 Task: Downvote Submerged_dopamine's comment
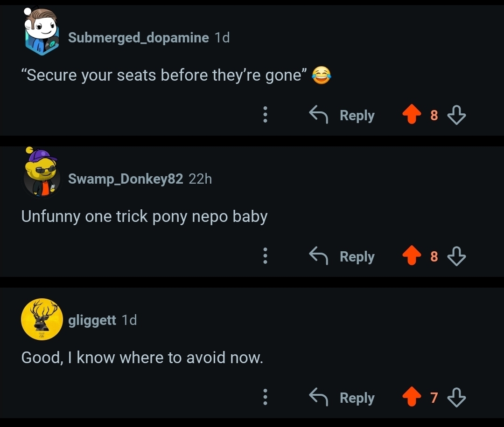tap(456, 115)
